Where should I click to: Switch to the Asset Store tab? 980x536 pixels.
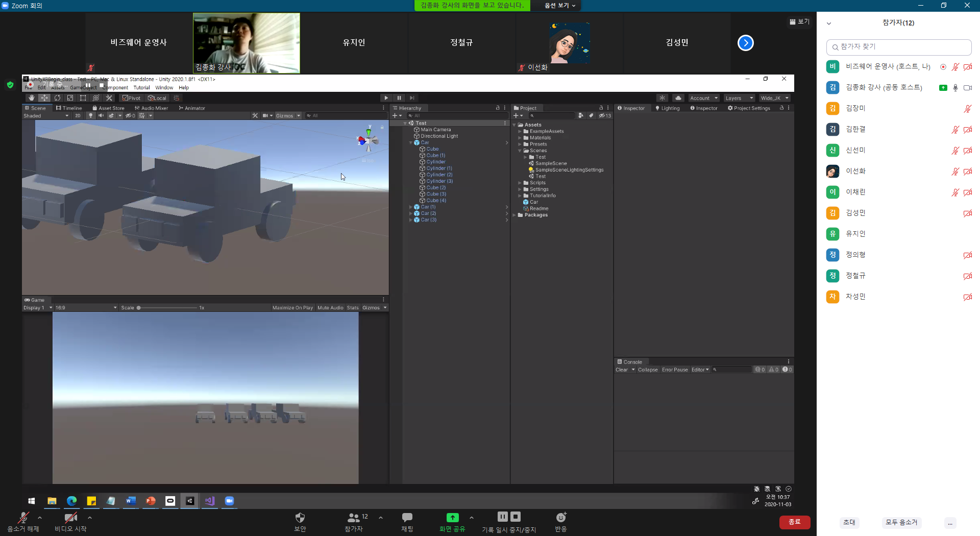pos(108,108)
